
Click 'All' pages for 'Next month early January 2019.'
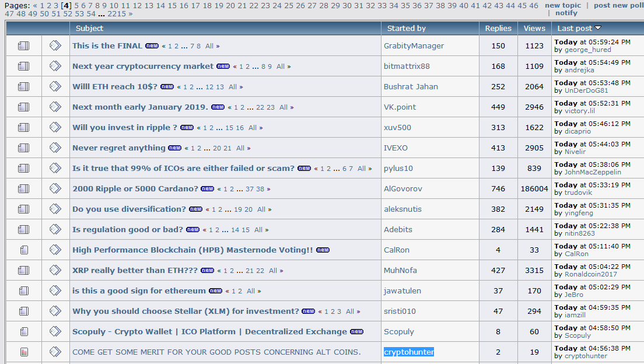click(283, 107)
